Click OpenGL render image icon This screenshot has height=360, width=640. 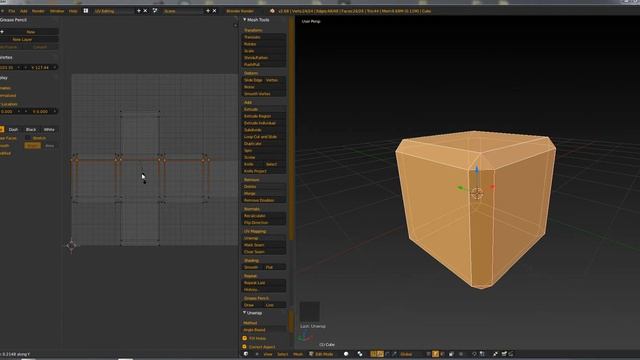point(504,354)
